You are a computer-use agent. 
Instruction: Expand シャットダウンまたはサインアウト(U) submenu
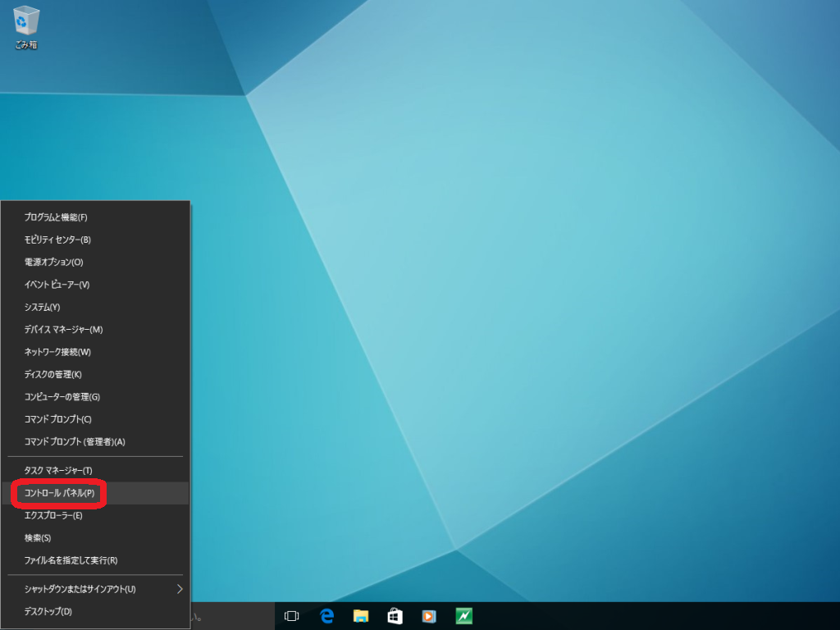point(95,589)
